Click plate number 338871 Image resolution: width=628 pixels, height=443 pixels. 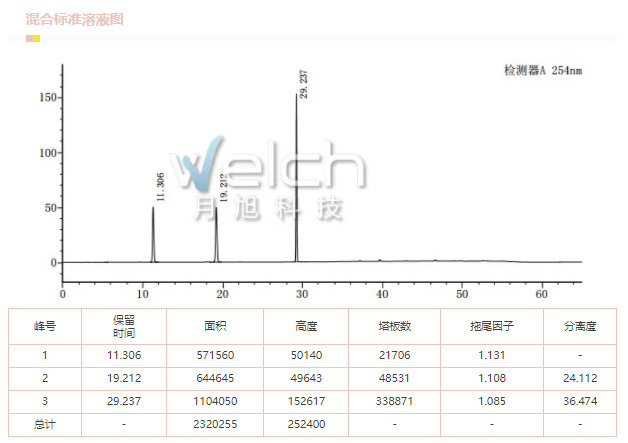click(395, 401)
